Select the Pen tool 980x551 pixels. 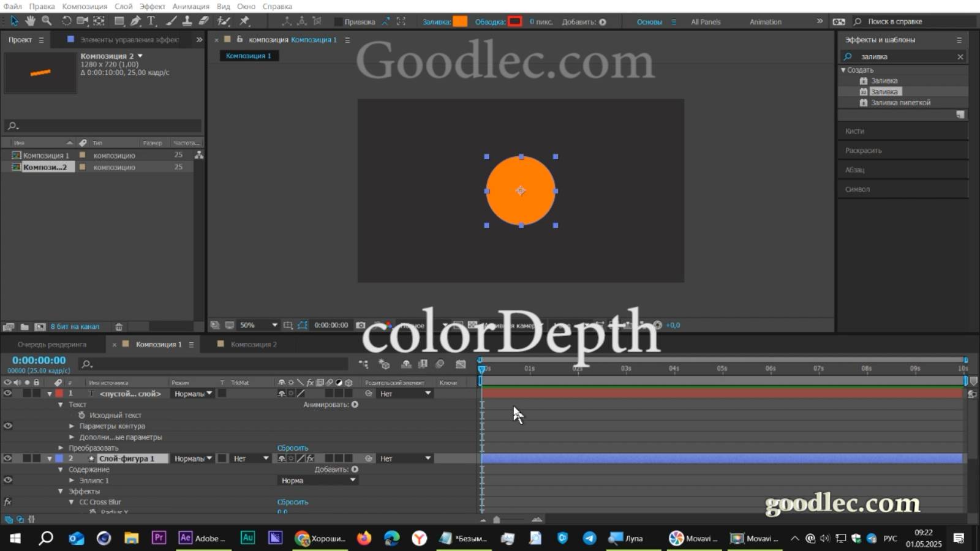click(x=136, y=20)
